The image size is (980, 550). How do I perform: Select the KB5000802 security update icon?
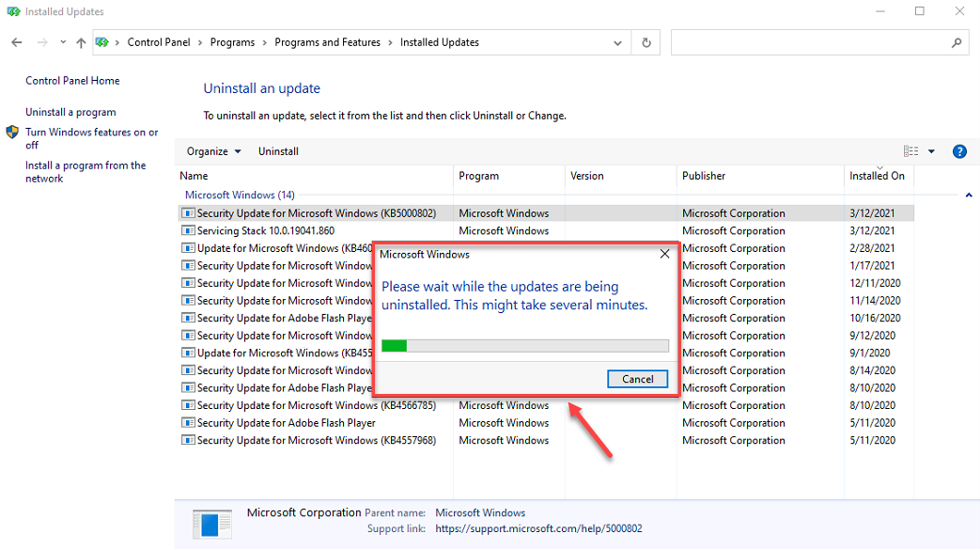click(188, 213)
